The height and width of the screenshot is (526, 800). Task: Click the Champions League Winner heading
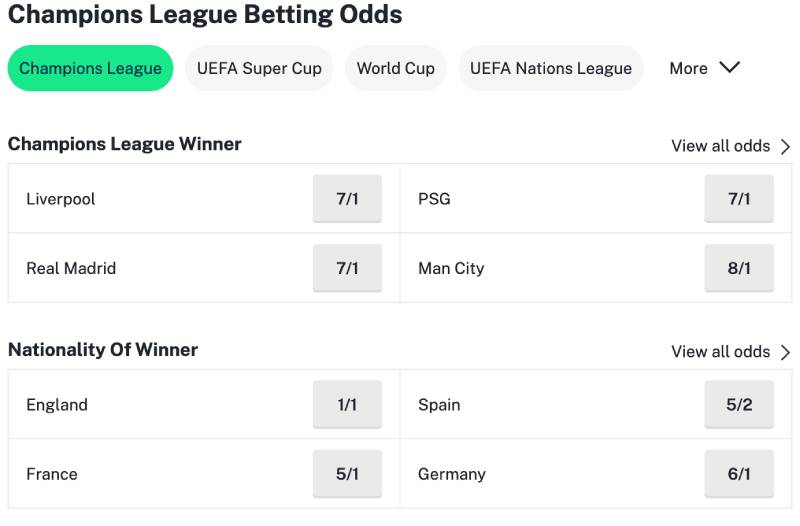click(x=125, y=144)
